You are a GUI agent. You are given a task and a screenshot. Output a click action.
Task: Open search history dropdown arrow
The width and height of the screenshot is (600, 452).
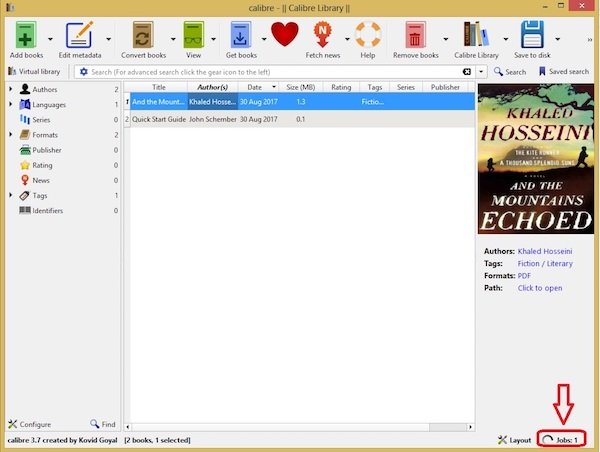(x=480, y=72)
